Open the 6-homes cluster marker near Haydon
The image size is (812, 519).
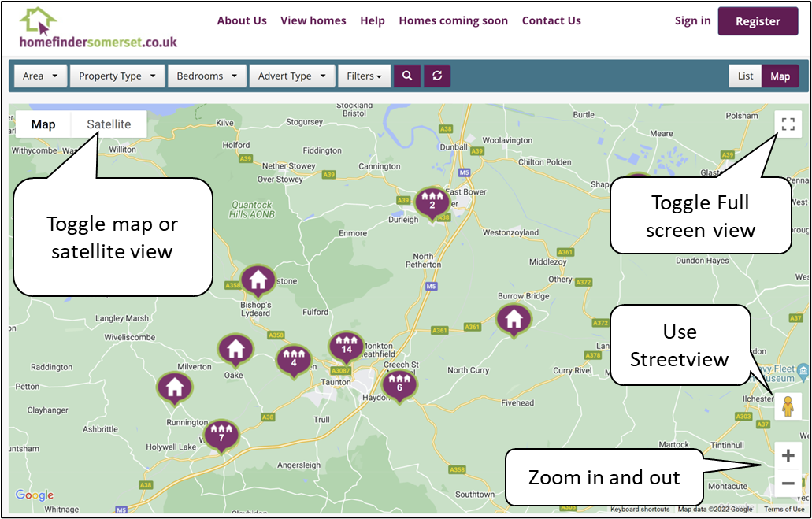(399, 385)
